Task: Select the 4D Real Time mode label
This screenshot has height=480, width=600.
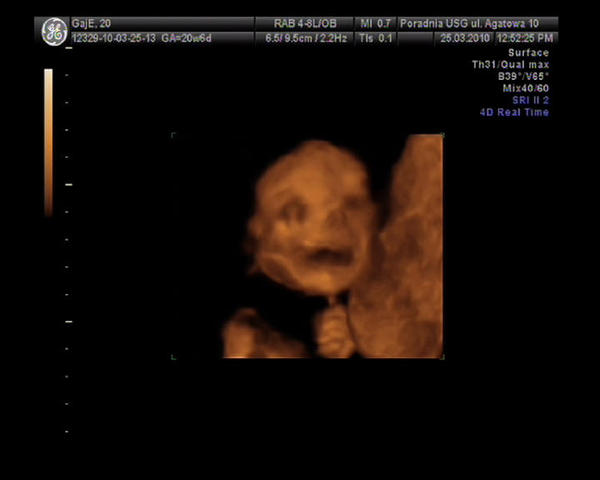Action: [x=514, y=112]
